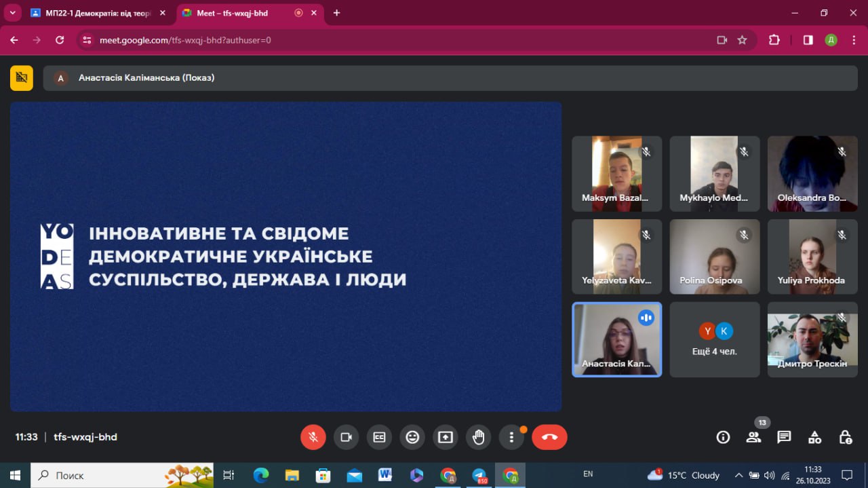The height and width of the screenshot is (488, 868).
Task: Show hidden system tray icons
Action: pyautogui.click(x=738, y=475)
